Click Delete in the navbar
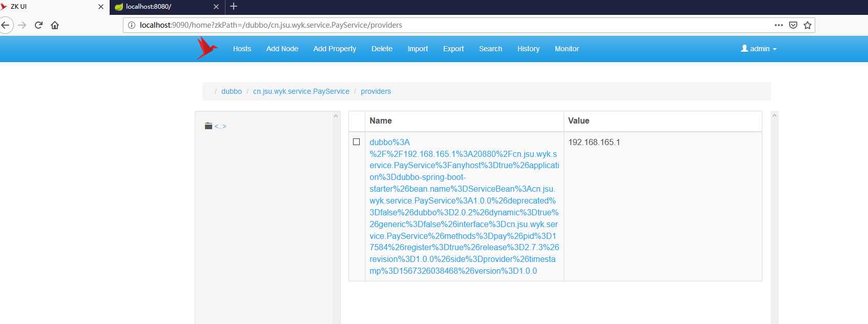Viewport: 868px width, 324px height. coord(382,49)
